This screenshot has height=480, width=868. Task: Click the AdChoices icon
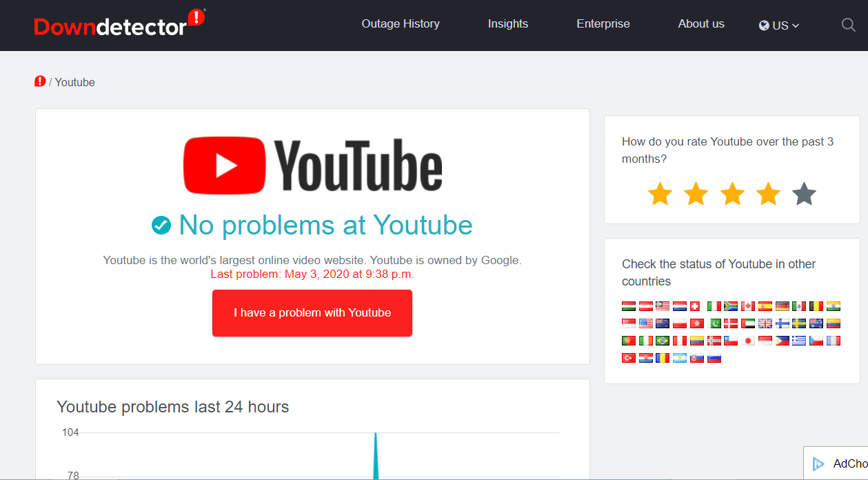[x=818, y=464]
